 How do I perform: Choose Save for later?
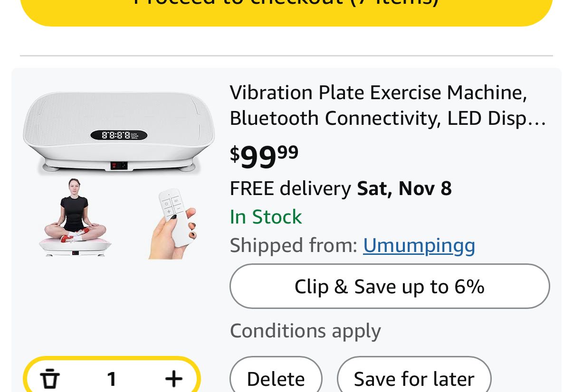(414, 379)
